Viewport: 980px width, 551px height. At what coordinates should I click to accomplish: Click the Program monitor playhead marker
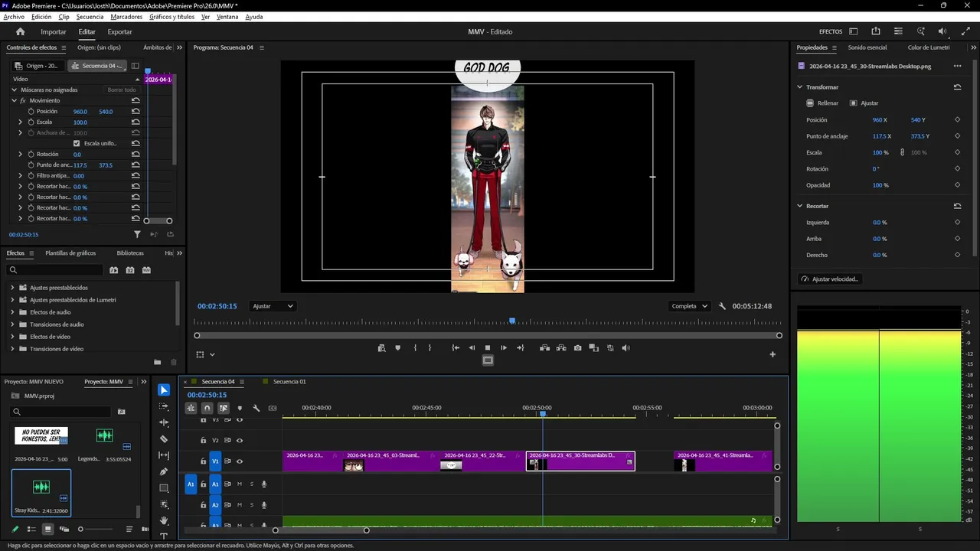coord(512,321)
